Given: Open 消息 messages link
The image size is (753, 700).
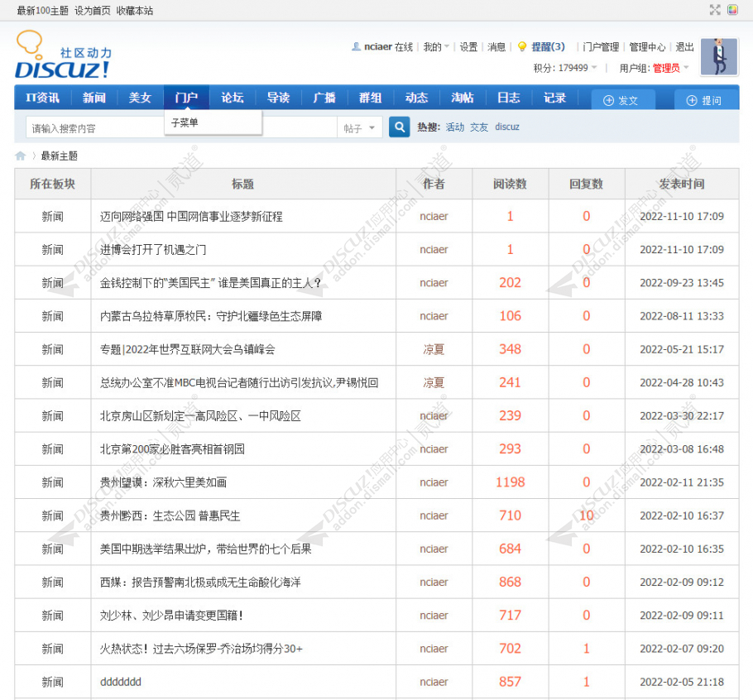Looking at the screenshot, I should click(496, 46).
